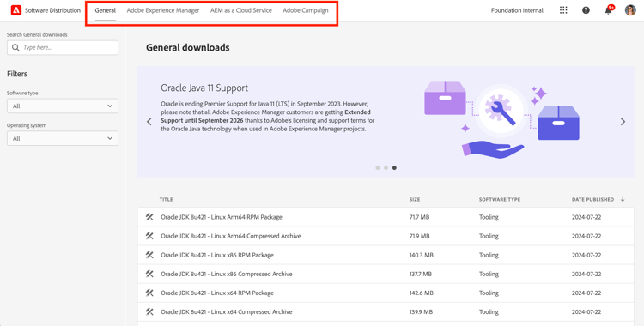
Task: Open the help question mark icon
Action: [586, 10]
